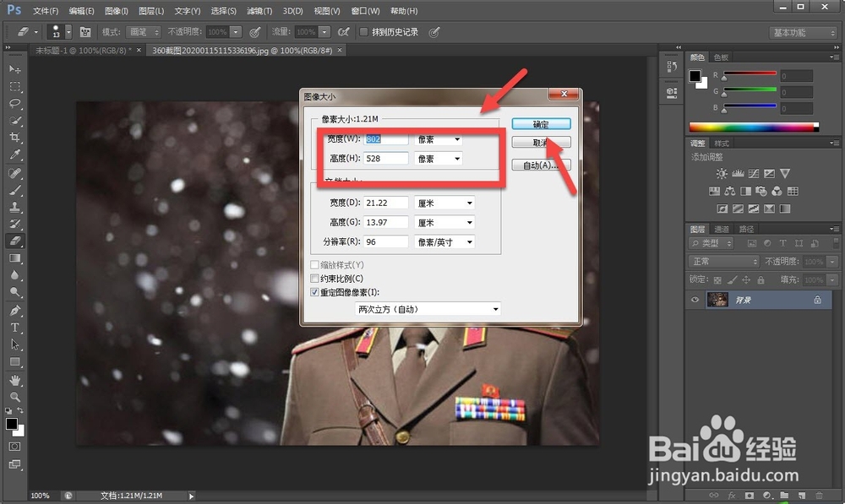Confirm image size with 确定 button
This screenshot has height=504, width=845.
click(541, 123)
